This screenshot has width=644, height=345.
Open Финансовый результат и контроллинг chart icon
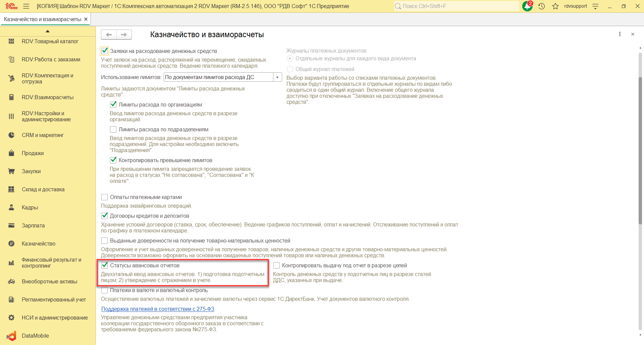pyautogui.click(x=11, y=263)
